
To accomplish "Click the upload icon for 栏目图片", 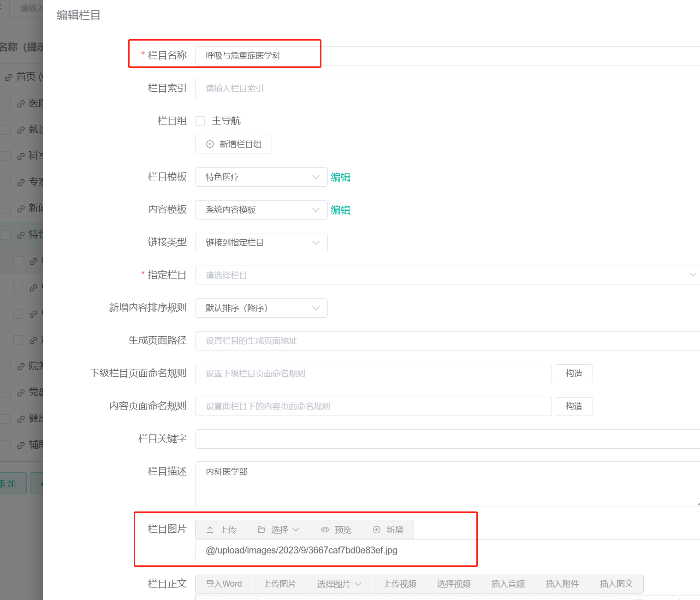I will 210,529.
